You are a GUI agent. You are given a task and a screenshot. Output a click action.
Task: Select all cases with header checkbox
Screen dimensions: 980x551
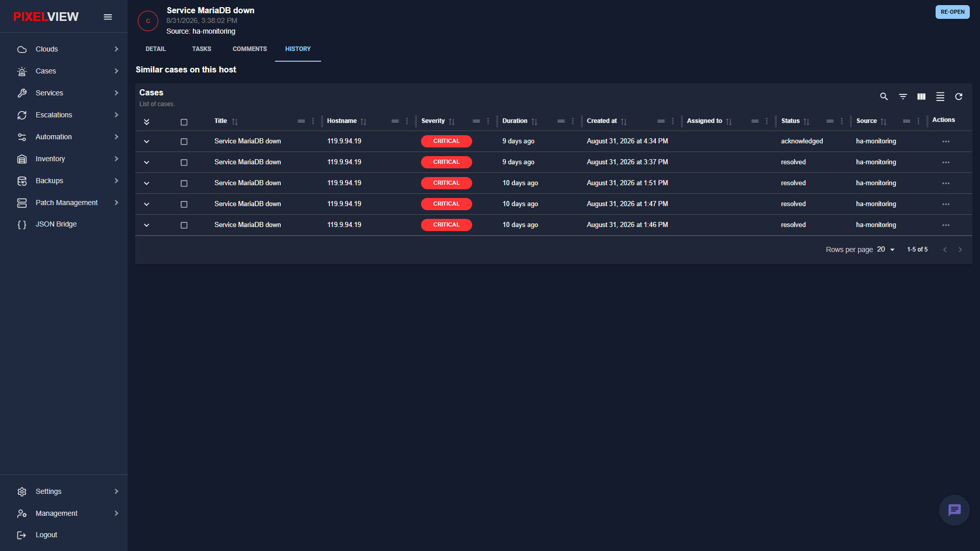point(184,122)
